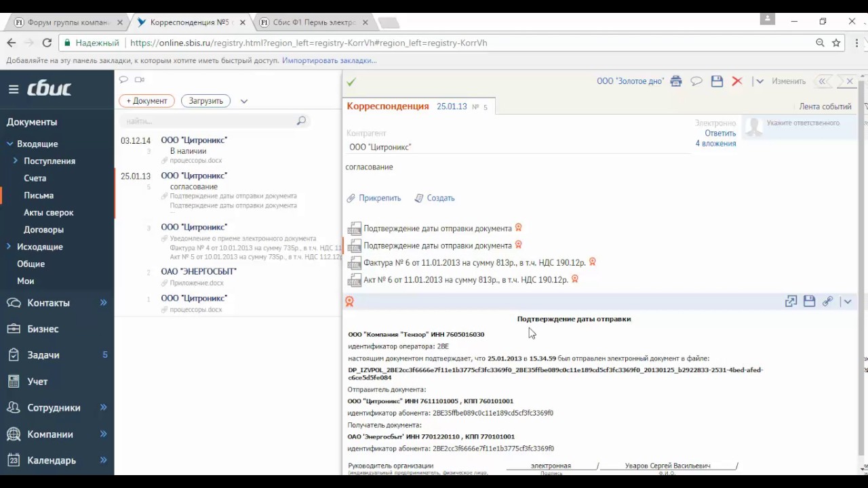Image resolution: width=868 pixels, height=488 pixels.
Task: Print the document with the printer icon
Action: coord(675,81)
